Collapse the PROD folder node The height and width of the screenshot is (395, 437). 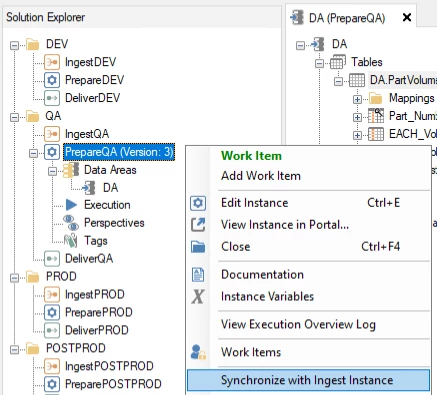pos(14,277)
